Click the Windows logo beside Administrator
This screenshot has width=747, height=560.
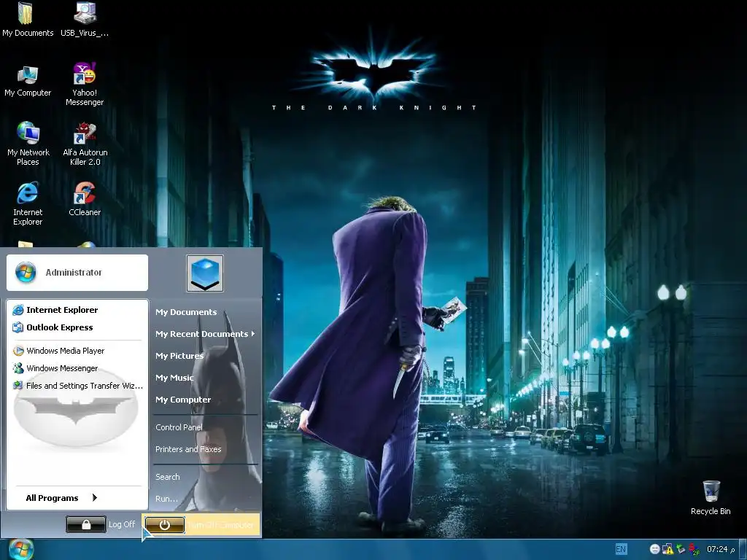click(26, 273)
